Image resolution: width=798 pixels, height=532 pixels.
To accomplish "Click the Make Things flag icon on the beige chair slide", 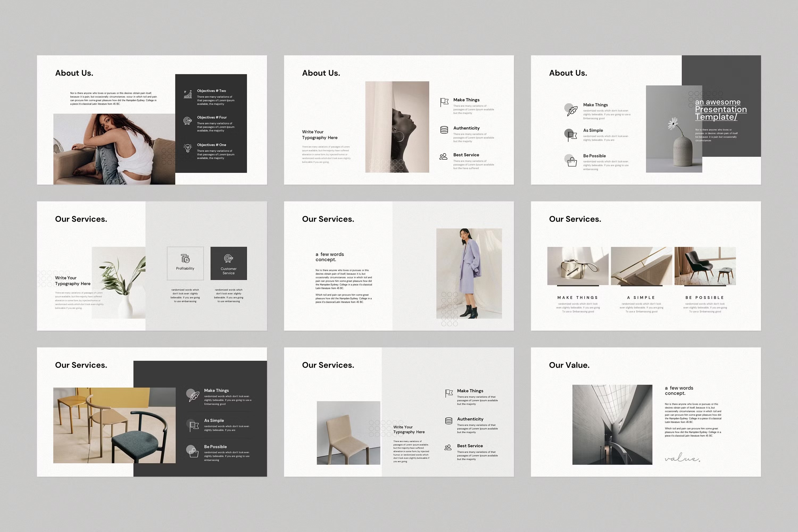I will pos(449,393).
